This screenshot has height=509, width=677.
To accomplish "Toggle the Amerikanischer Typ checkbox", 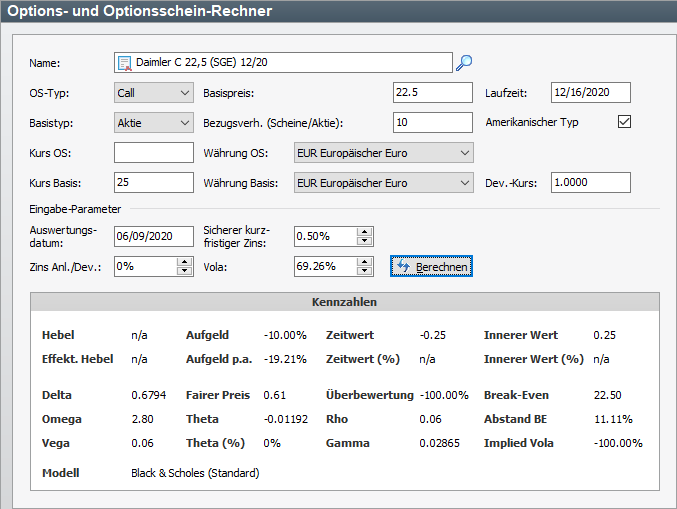I will (626, 122).
